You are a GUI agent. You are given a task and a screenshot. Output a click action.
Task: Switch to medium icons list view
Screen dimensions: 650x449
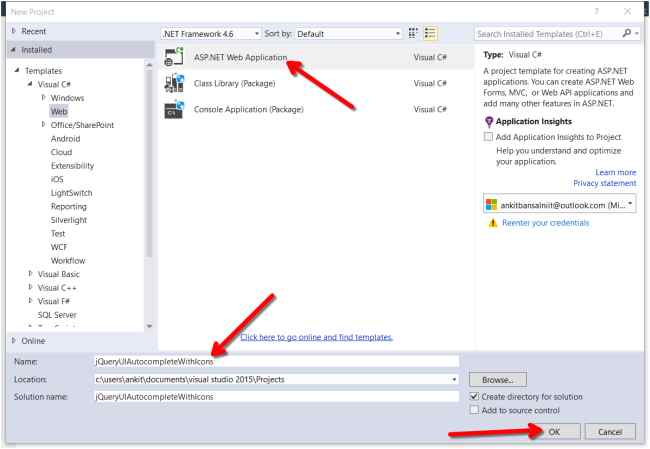(430, 34)
